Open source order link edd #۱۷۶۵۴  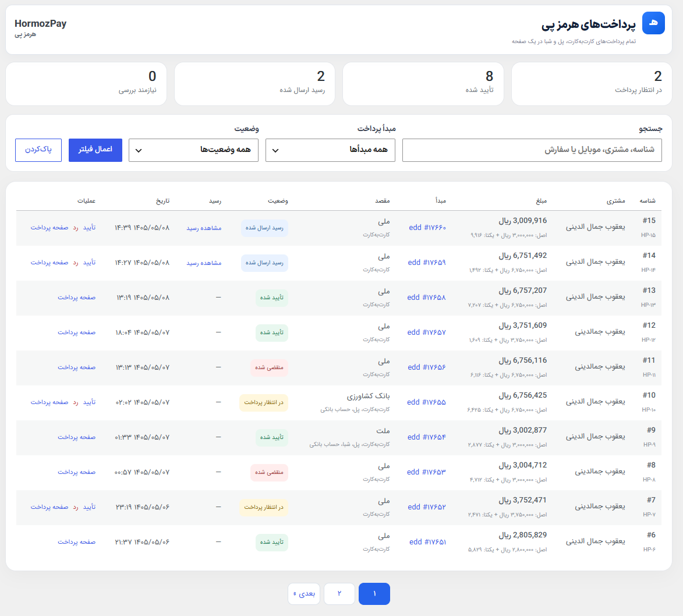(x=427, y=437)
